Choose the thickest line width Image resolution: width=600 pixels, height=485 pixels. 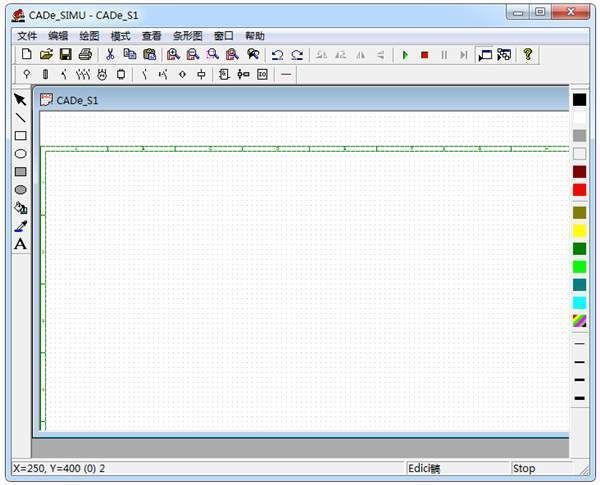[x=579, y=398]
